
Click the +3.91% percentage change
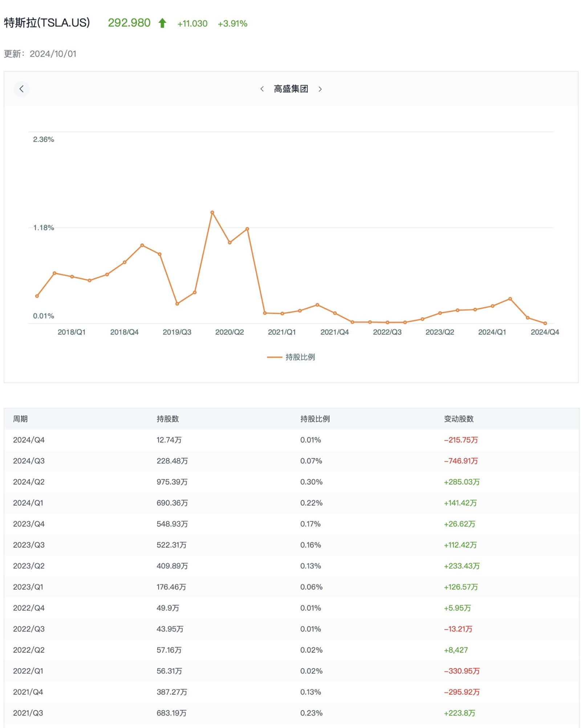coord(232,24)
